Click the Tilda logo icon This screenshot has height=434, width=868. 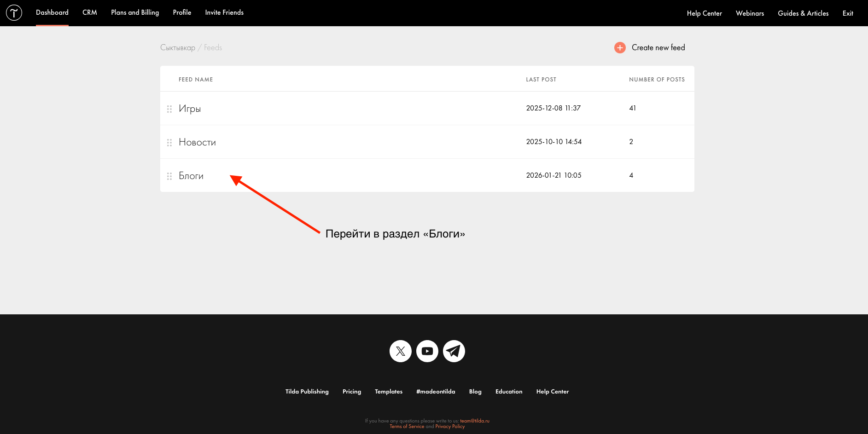(14, 13)
